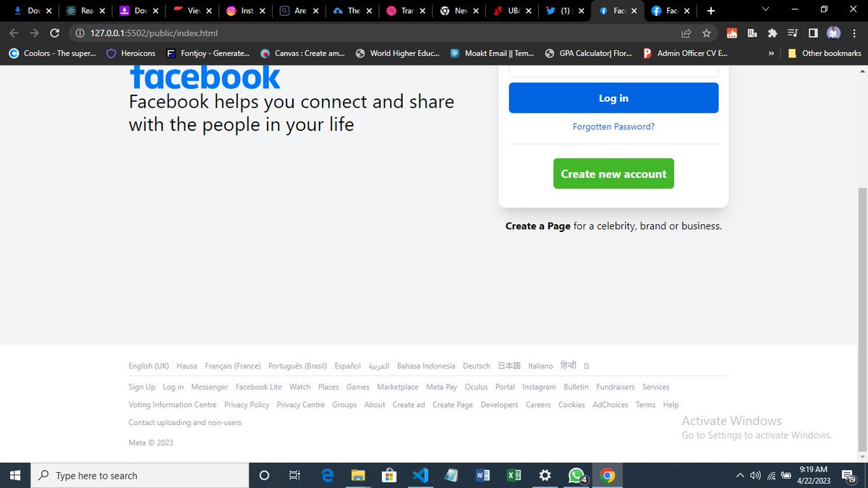Viewport: 868px width, 488px height.
Task: Open the notification center icon
Action: (848, 475)
